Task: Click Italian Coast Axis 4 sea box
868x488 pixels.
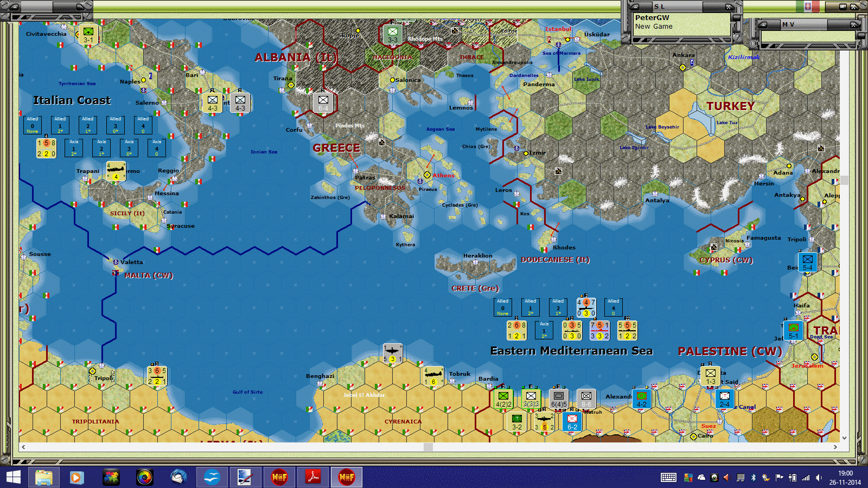Action: [x=157, y=148]
